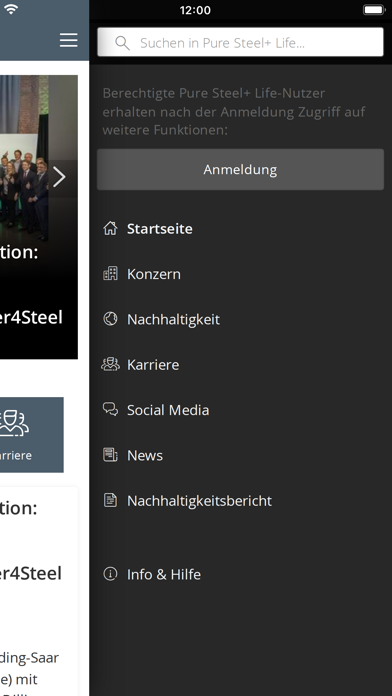Open Info & Hilfe

click(164, 574)
